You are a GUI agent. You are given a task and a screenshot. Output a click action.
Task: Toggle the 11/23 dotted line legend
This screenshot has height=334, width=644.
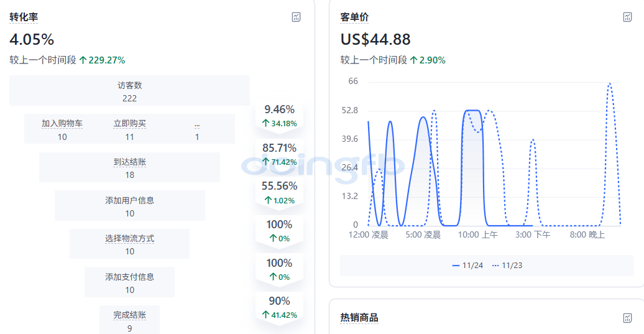point(507,266)
